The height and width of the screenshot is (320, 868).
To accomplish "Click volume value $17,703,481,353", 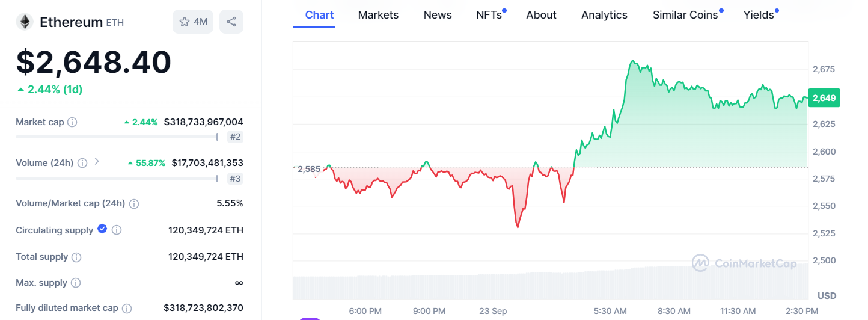I will (x=207, y=163).
